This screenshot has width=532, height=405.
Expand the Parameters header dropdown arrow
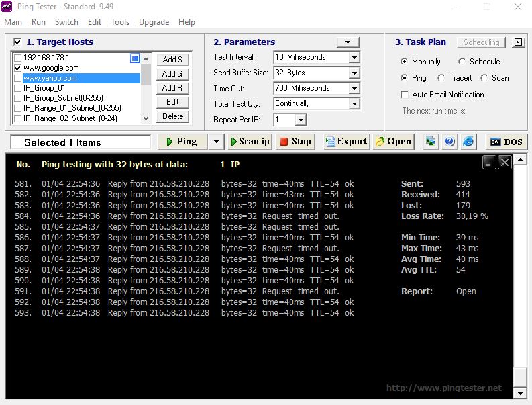click(348, 42)
